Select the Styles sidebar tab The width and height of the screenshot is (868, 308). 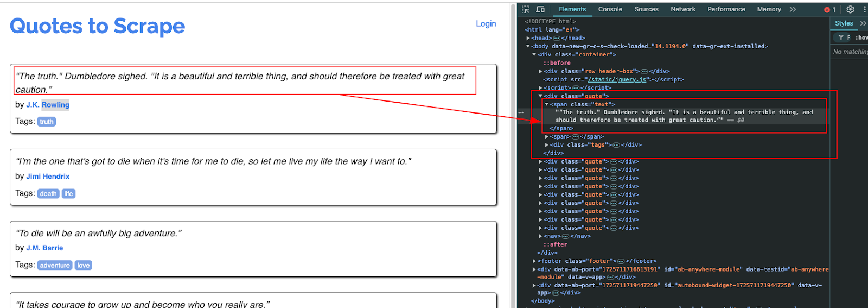click(844, 23)
